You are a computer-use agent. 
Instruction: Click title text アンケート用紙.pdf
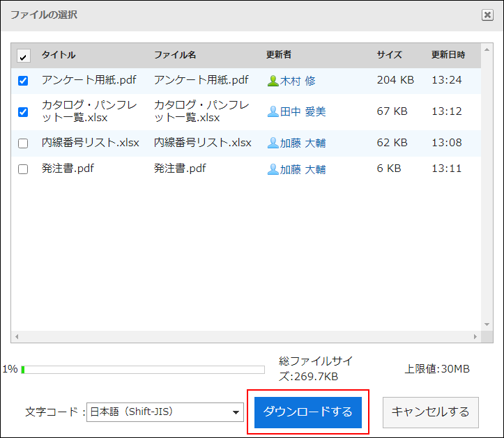89,80
